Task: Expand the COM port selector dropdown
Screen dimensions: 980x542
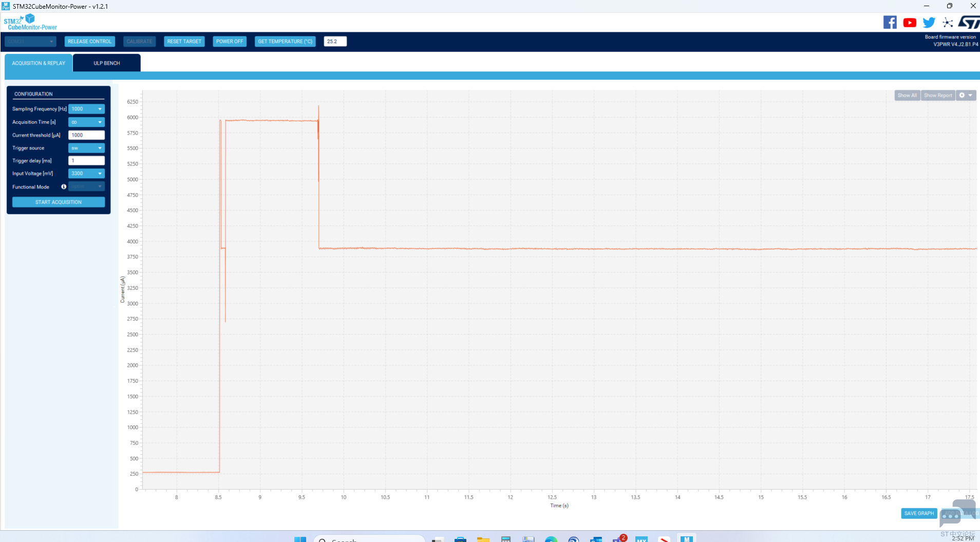Action: click(x=30, y=41)
